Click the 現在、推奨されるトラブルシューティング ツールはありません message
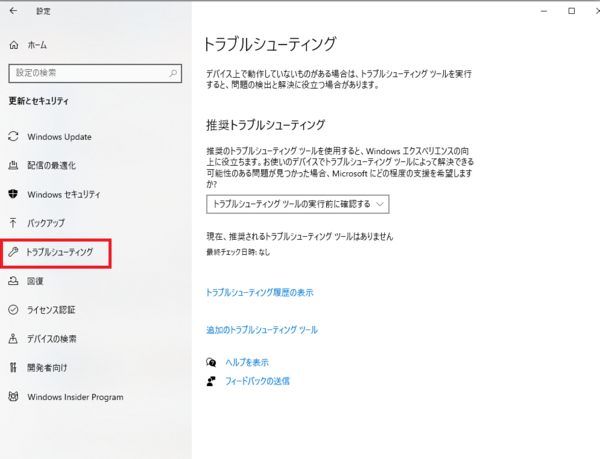 [300, 236]
